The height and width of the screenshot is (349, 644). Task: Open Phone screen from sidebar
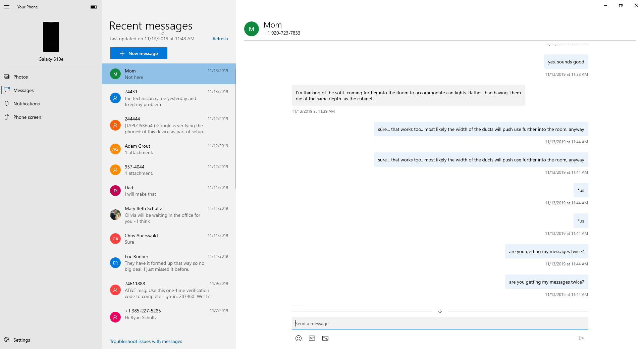tap(27, 117)
